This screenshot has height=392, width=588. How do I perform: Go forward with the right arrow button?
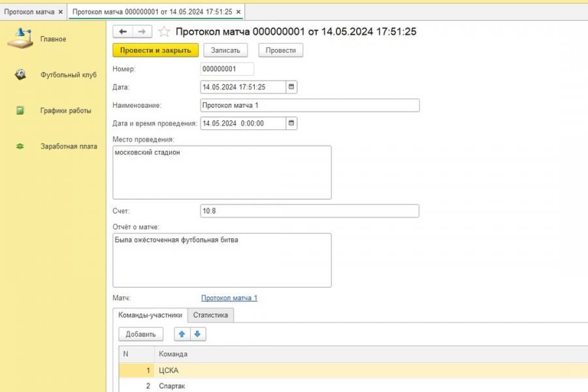tap(142, 31)
